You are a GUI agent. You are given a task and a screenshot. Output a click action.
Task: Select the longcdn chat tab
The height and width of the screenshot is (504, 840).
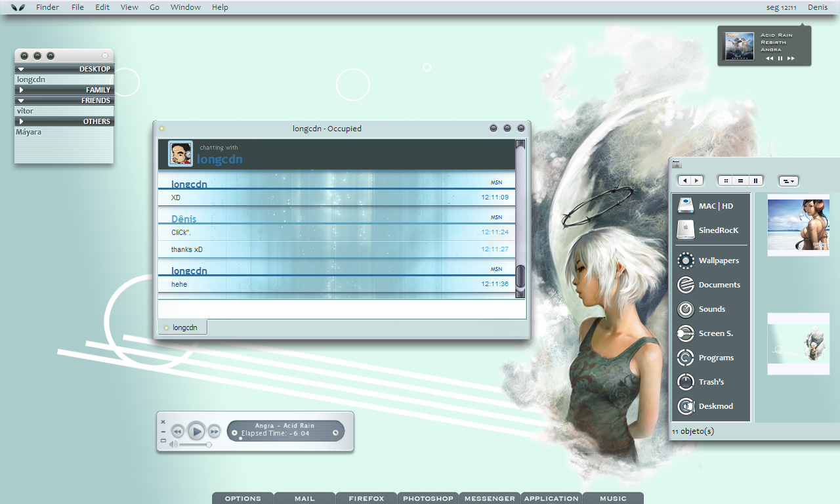tap(182, 327)
